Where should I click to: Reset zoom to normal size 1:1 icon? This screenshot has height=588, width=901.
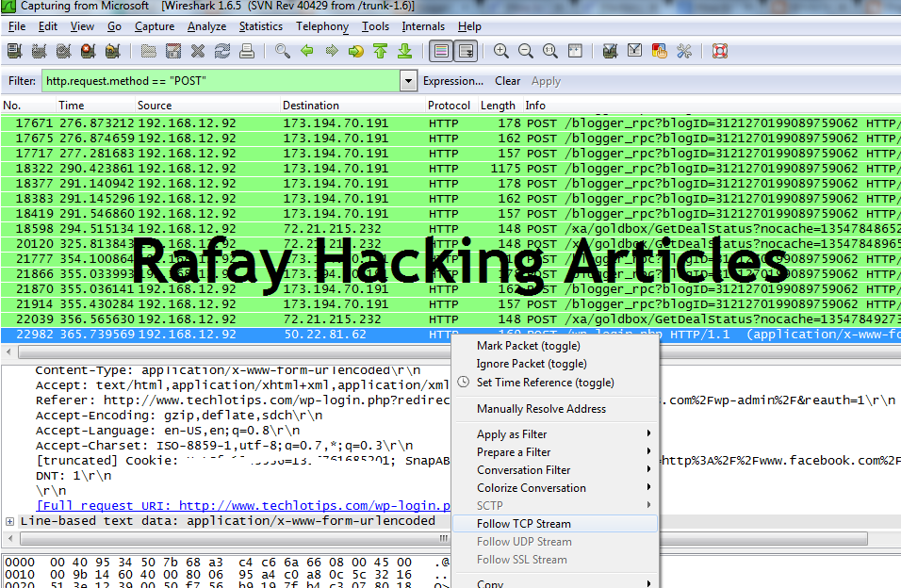point(550,51)
